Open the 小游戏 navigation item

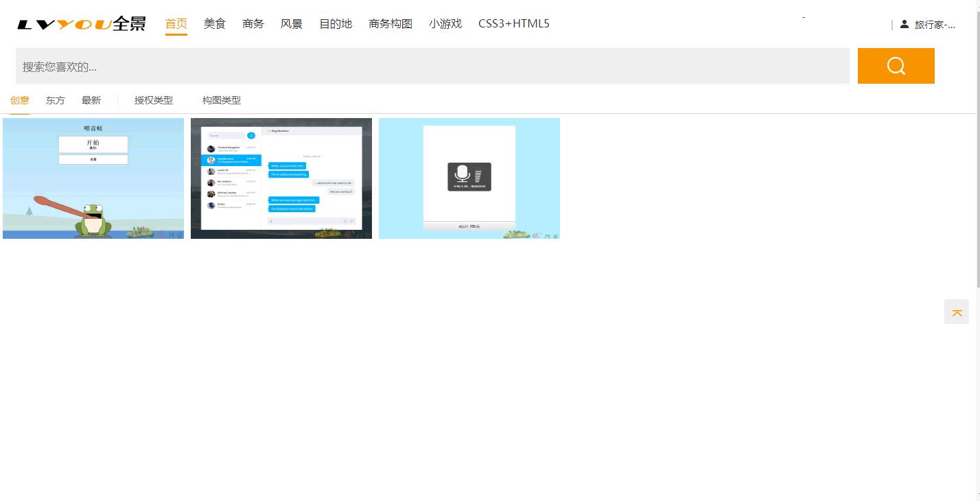coord(445,23)
